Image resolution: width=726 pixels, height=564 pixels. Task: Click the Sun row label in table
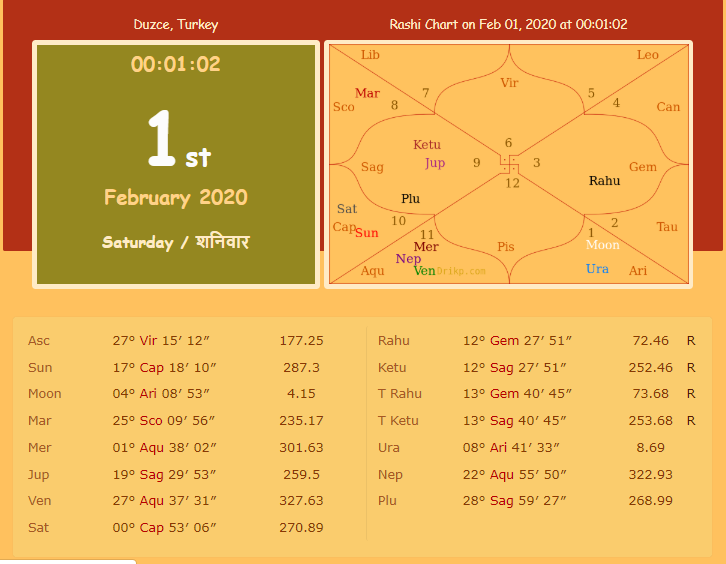[x=40, y=368]
